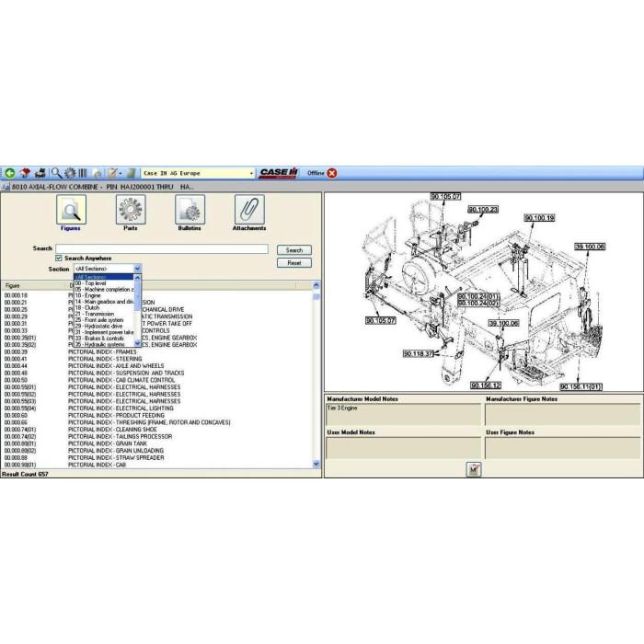The width and height of the screenshot is (644, 644).
Task: Select row PICTORIAL INDEX - CAB CLIMATE CONTROL
Action: click(158, 380)
